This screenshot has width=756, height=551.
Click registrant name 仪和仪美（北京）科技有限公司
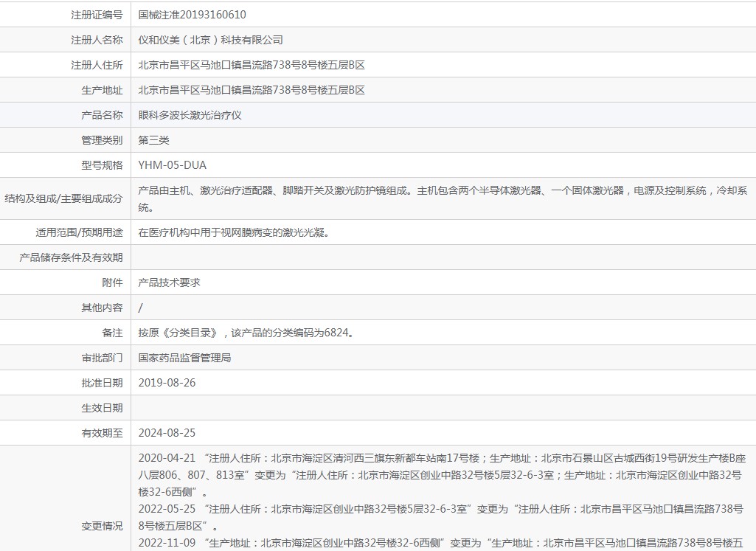point(211,40)
